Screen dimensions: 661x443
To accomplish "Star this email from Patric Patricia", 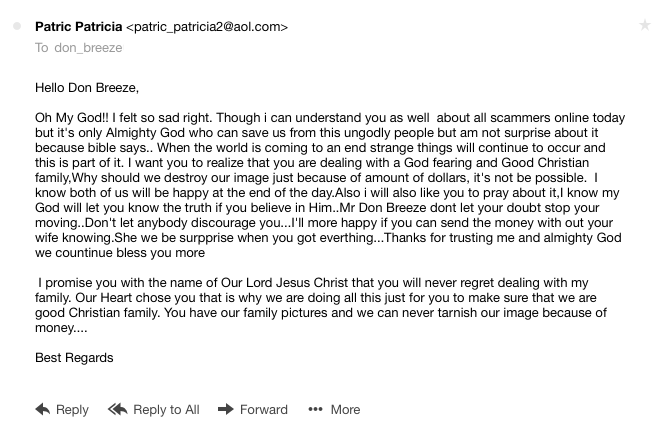I will pos(645,26).
